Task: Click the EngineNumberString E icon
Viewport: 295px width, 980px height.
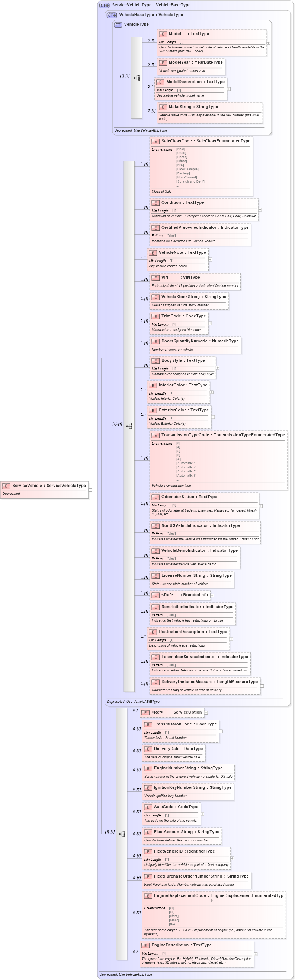Action: click(x=148, y=768)
